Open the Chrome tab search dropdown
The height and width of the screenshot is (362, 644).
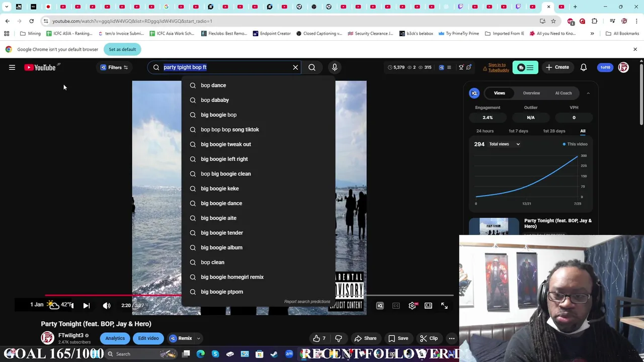click(7, 7)
